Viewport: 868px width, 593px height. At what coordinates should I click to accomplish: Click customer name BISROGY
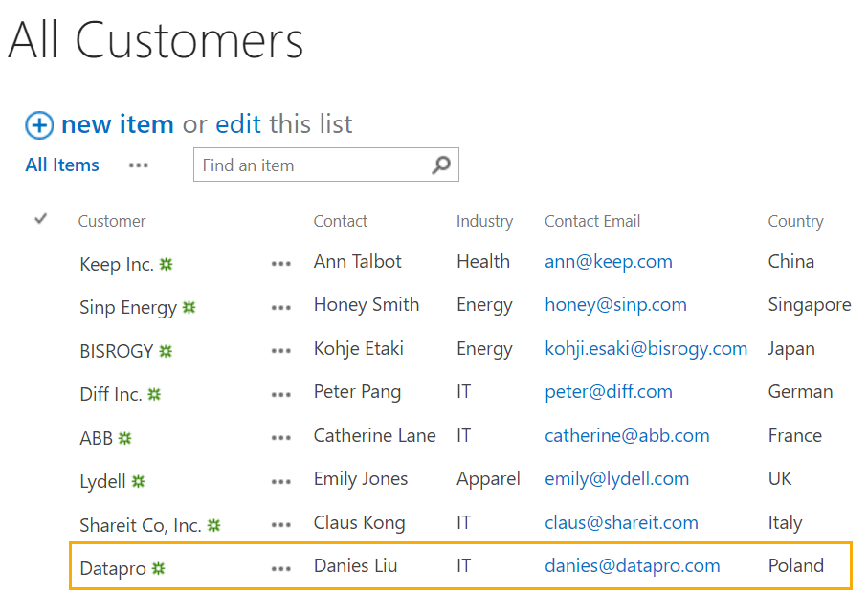tap(116, 351)
